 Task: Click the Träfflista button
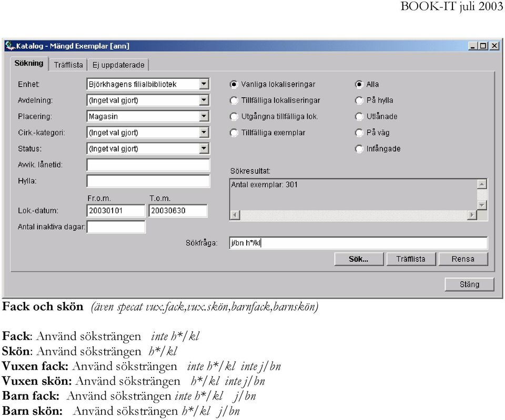click(x=411, y=259)
